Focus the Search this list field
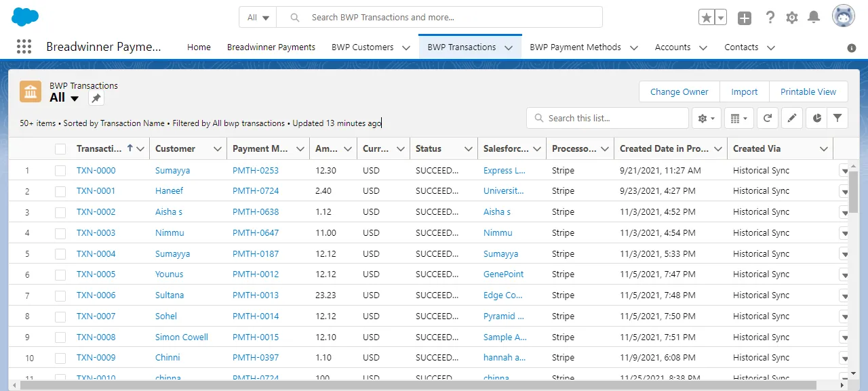Viewport: 868px width, 391px height. click(x=608, y=118)
